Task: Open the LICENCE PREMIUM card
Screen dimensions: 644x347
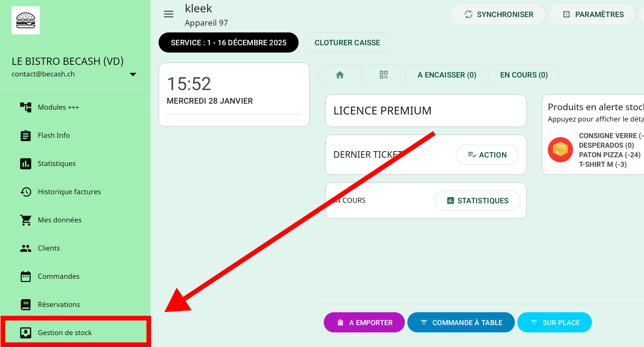Action: point(426,111)
